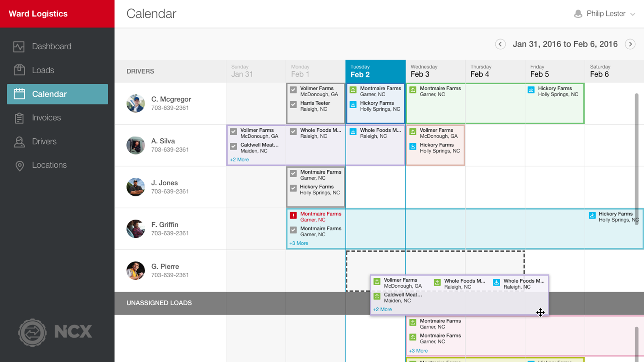Toggle Hickory Farms checkbox for J. Jones

[293, 188]
